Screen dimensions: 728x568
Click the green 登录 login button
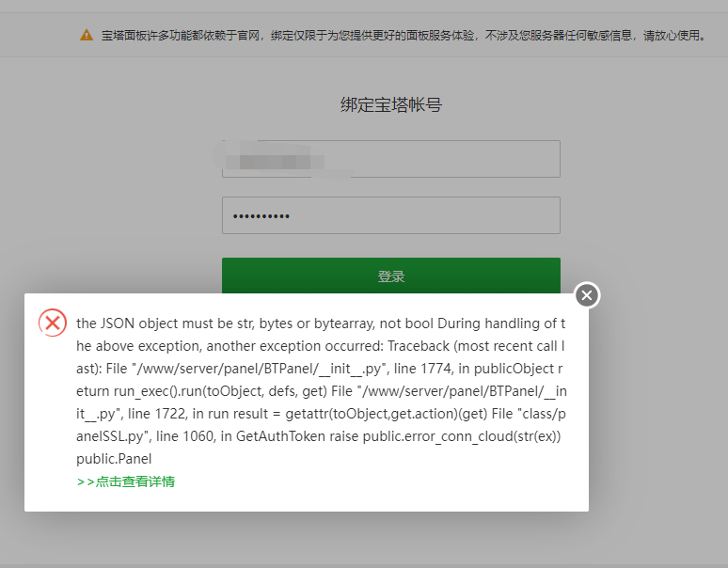391,276
